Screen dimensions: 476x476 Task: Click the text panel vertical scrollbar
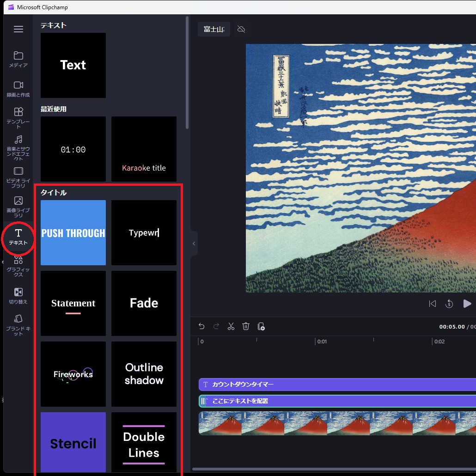tap(187, 73)
